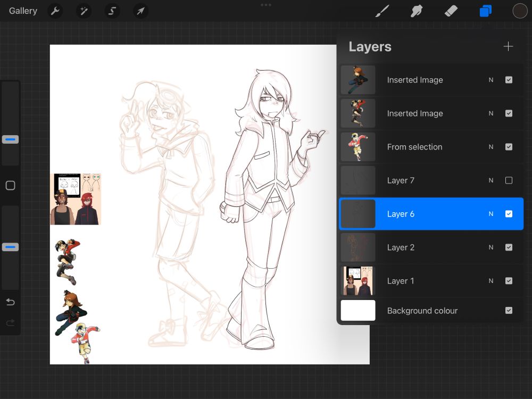Select the Brush tool
Viewport: 532px width, 399px height.
tap(382, 11)
